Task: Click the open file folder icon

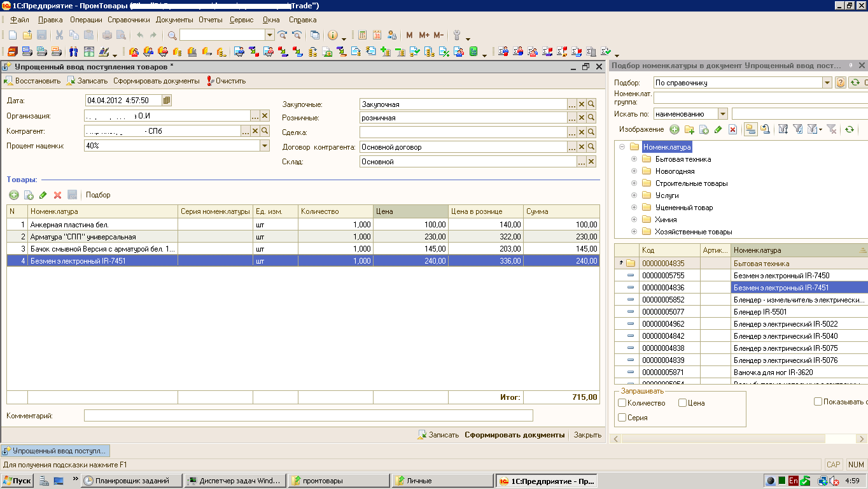Action: [x=27, y=35]
